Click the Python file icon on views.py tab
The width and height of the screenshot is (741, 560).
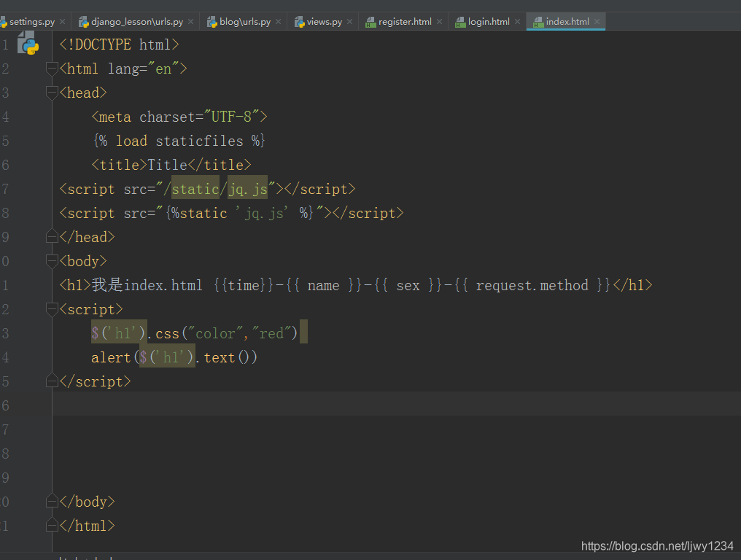pos(300,22)
